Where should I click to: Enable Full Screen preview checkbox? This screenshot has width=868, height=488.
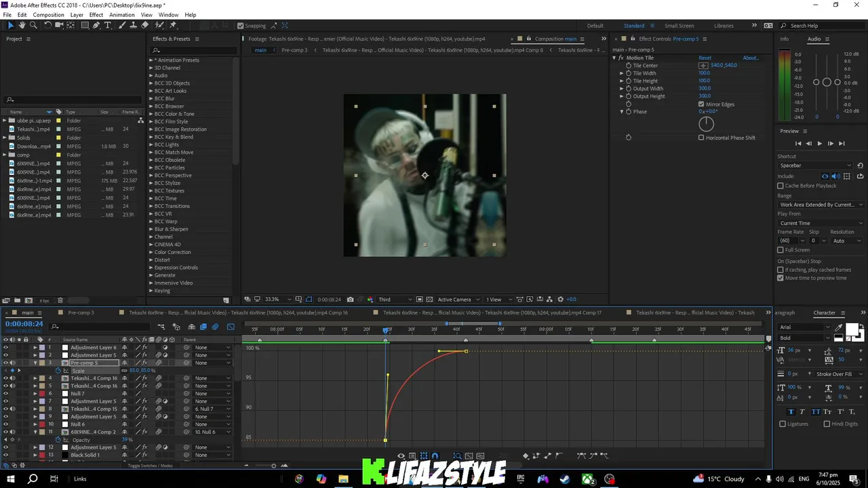click(781, 250)
